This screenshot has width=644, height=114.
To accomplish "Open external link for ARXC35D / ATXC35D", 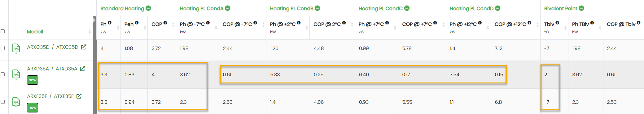I will pos(84,47).
